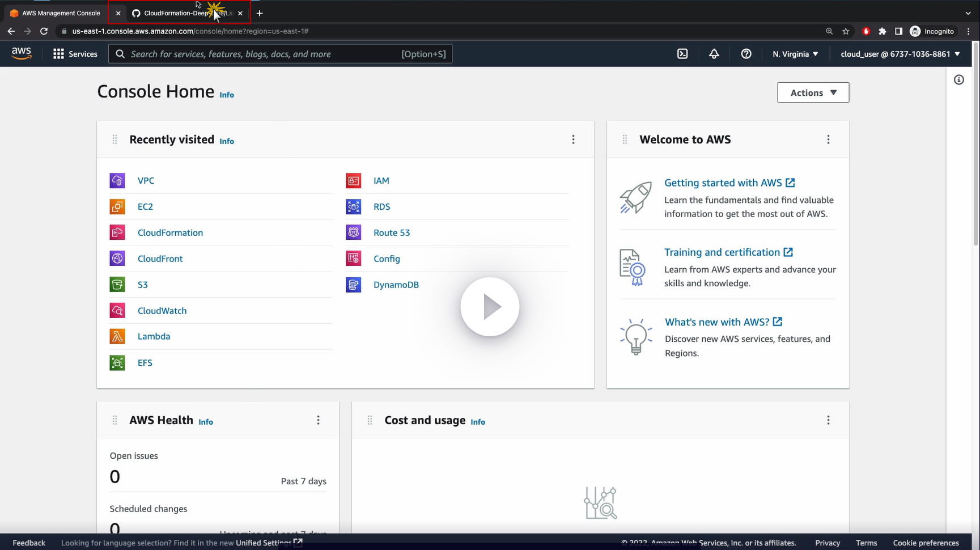The image size is (980, 550).
Task: Click the Info link beside AWS Health
Action: (206, 422)
